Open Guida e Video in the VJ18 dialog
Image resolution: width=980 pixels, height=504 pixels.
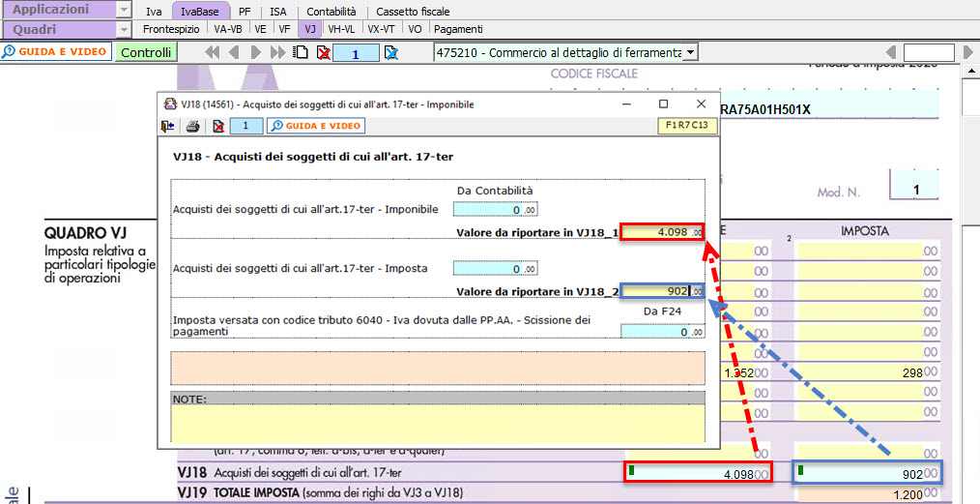pyautogui.click(x=316, y=126)
